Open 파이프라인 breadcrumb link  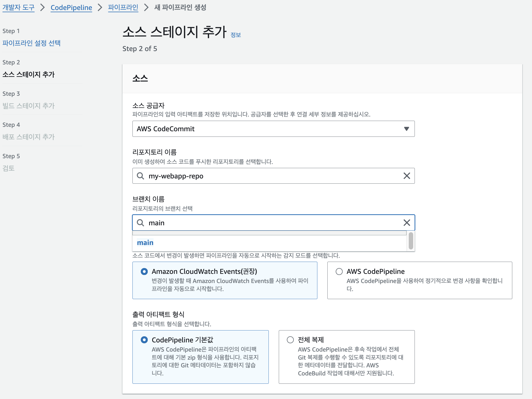click(x=123, y=7)
